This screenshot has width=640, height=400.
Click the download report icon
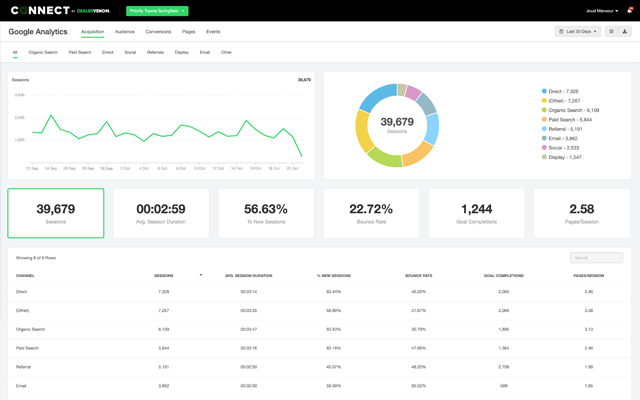624,31
